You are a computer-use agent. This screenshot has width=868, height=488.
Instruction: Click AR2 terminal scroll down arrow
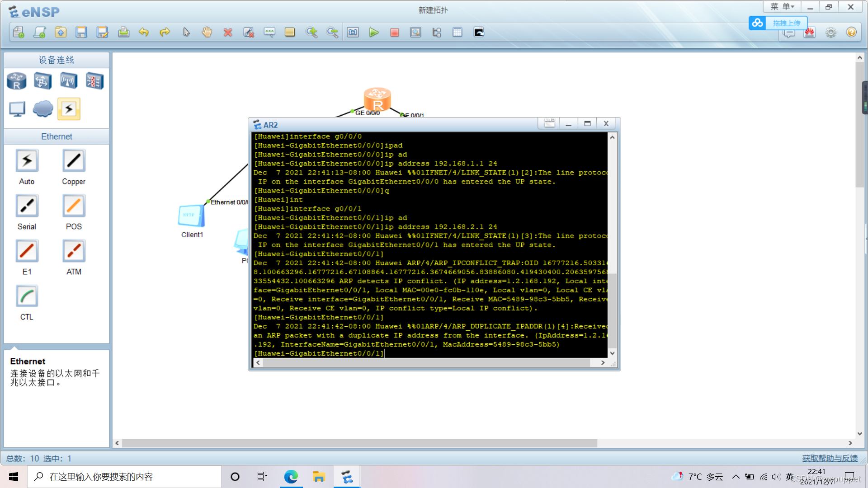tap(612, 353)
